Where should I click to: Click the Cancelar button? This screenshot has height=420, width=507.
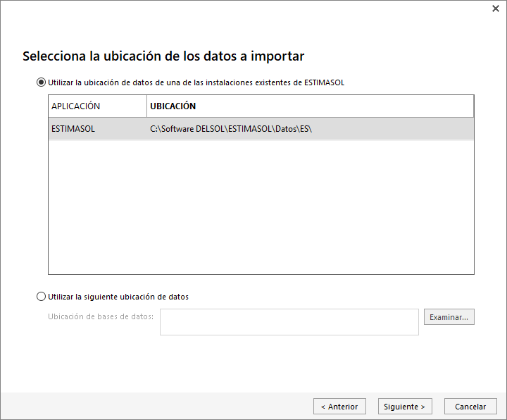470,407
